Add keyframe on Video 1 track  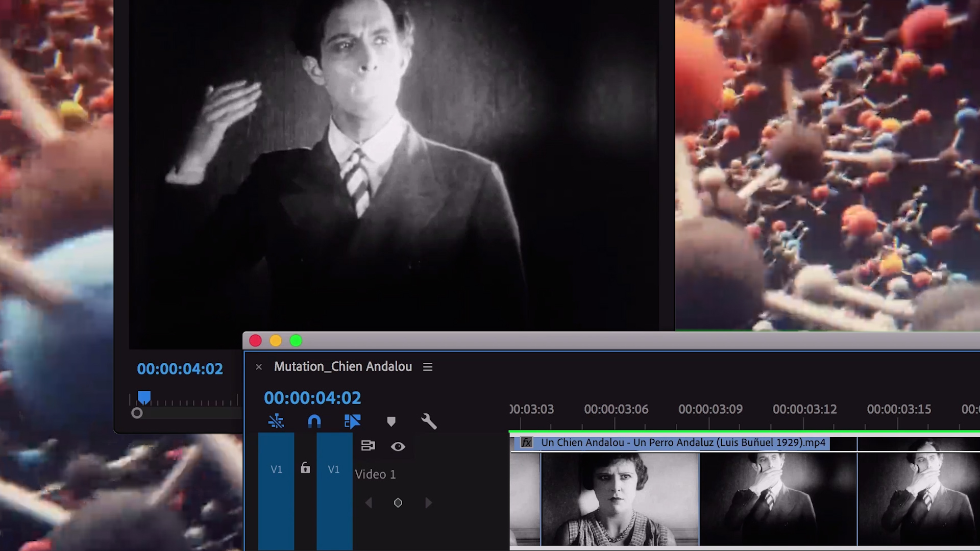pyautogui.click(x=398, y=503)
